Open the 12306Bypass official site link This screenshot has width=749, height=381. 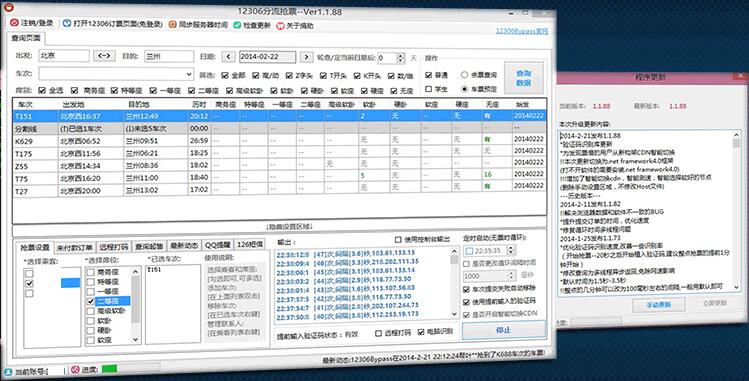coord(522,31)
